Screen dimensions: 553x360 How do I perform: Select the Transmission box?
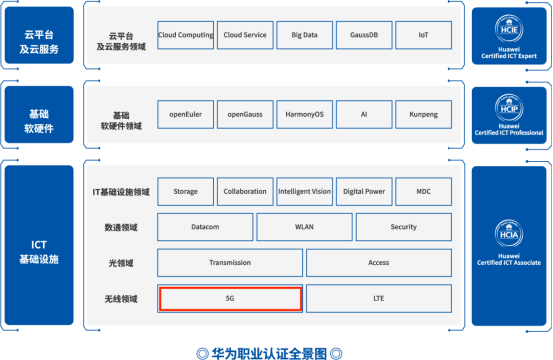coord(230,263)
